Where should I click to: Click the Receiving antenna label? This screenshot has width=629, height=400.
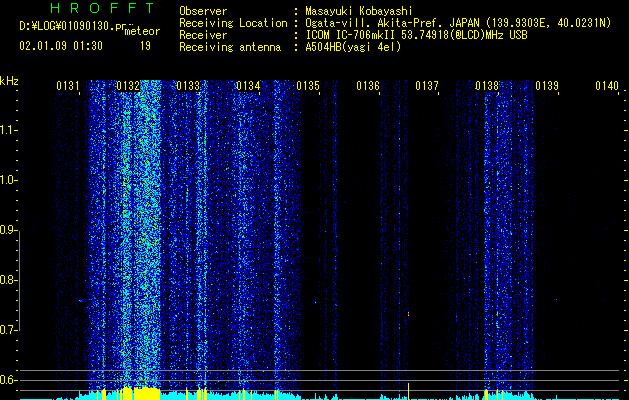point(230,47)
